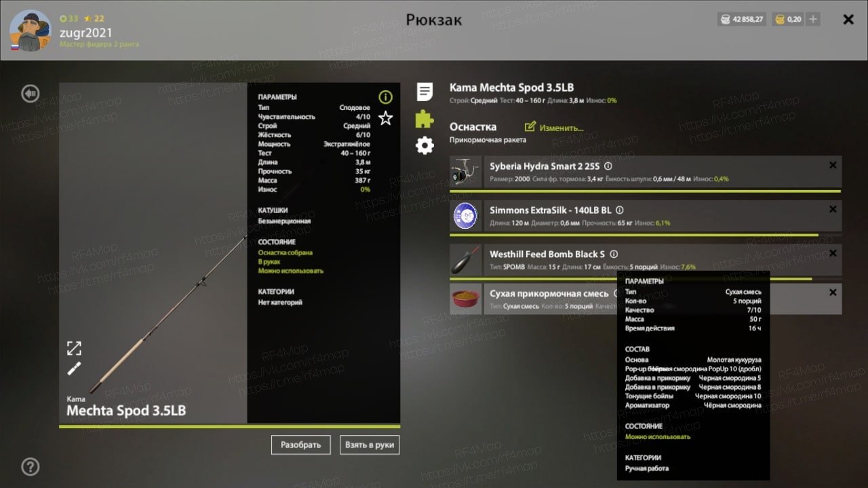Open the rig puzzle-piece tab
Image resolution: width=868 pixels, height=488 pixels.
[x=425, y=119]
